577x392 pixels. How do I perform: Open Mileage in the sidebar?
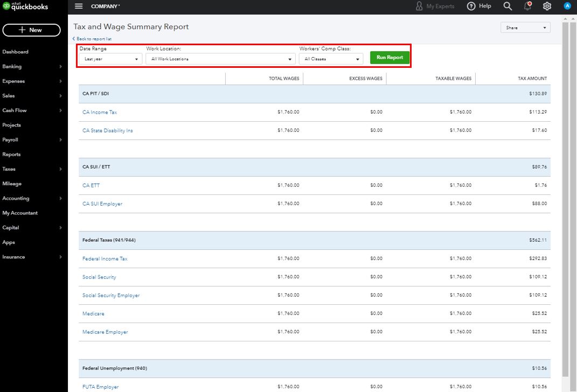point(12,184)
